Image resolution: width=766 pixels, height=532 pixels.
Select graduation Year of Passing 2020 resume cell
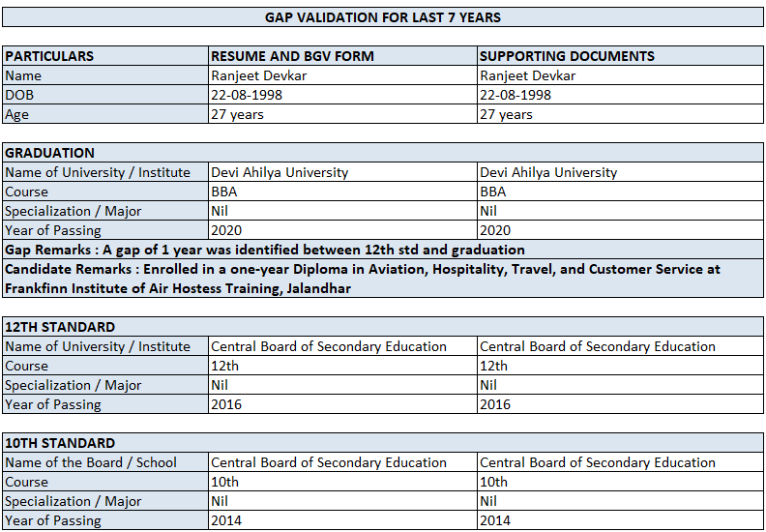pyautogui.click(x=342, y=230)
